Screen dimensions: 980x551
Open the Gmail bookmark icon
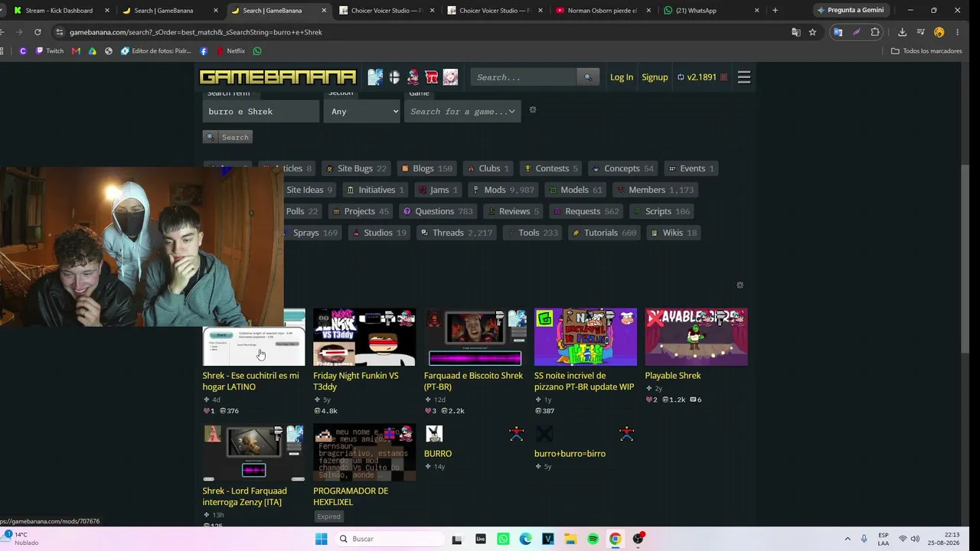(76, 51)
